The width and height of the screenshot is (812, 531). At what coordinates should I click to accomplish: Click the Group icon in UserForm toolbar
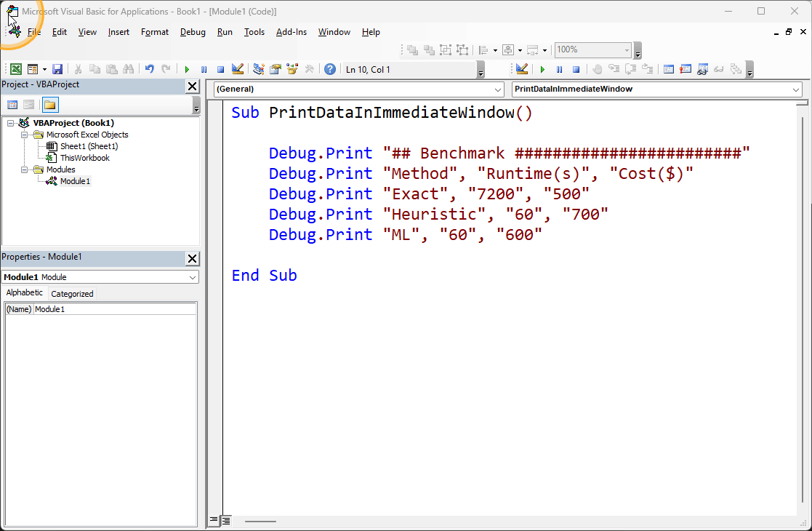(x=446, y=49)
